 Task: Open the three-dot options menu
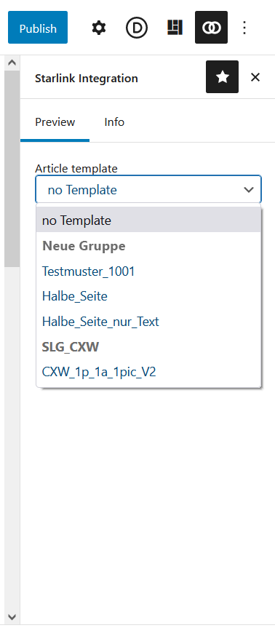[244, 28]
